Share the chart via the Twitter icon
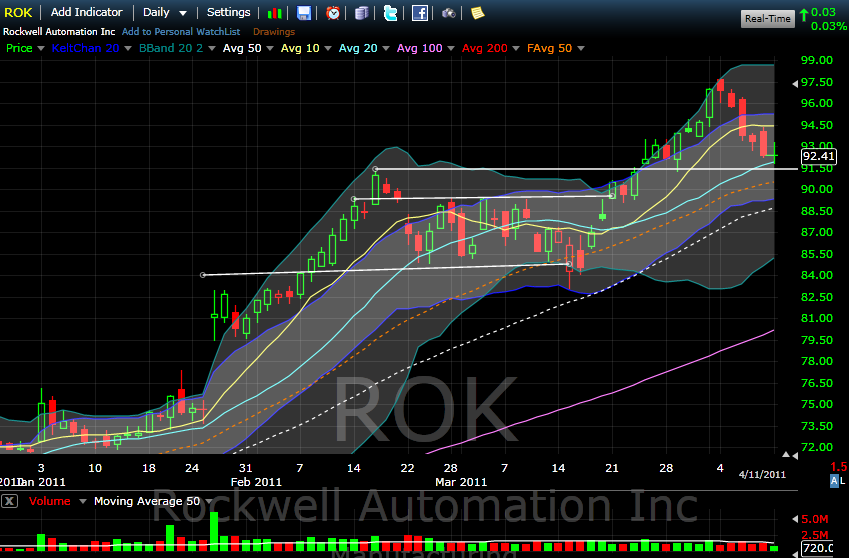This screenshot has height=558, width=849. pyautogui.click(x=390, y=13)
